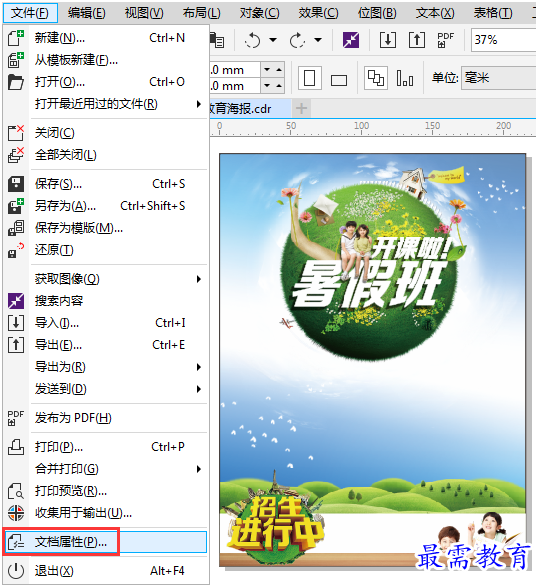
Task: Click the Open folder icon in menu
Action: coord(16,82)
